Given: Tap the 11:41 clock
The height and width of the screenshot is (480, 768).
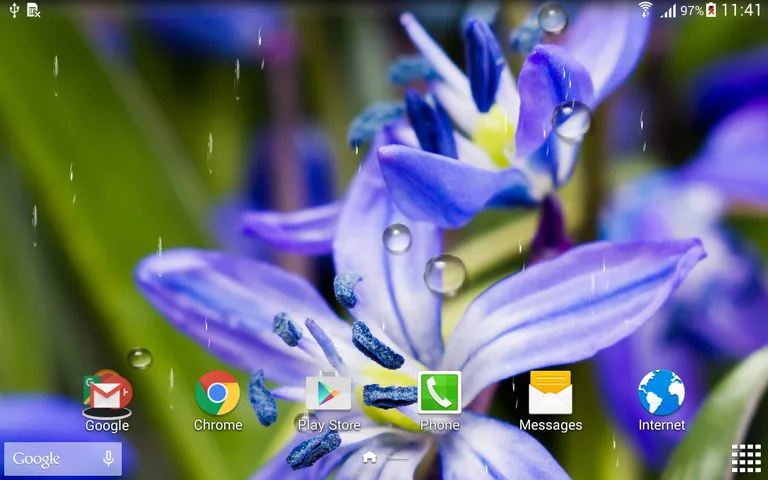Looking at the screenshot, I should [x=741, y=10].
